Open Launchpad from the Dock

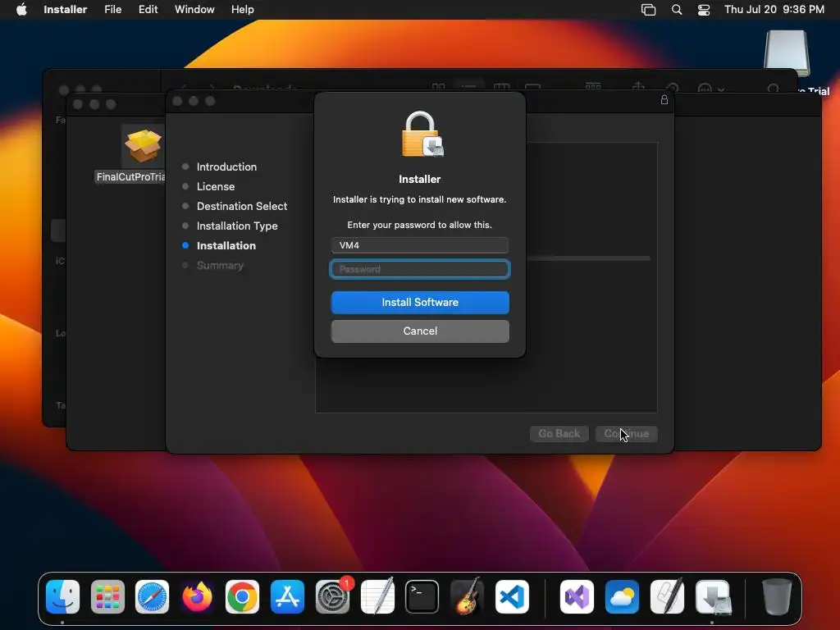[107, 597]
